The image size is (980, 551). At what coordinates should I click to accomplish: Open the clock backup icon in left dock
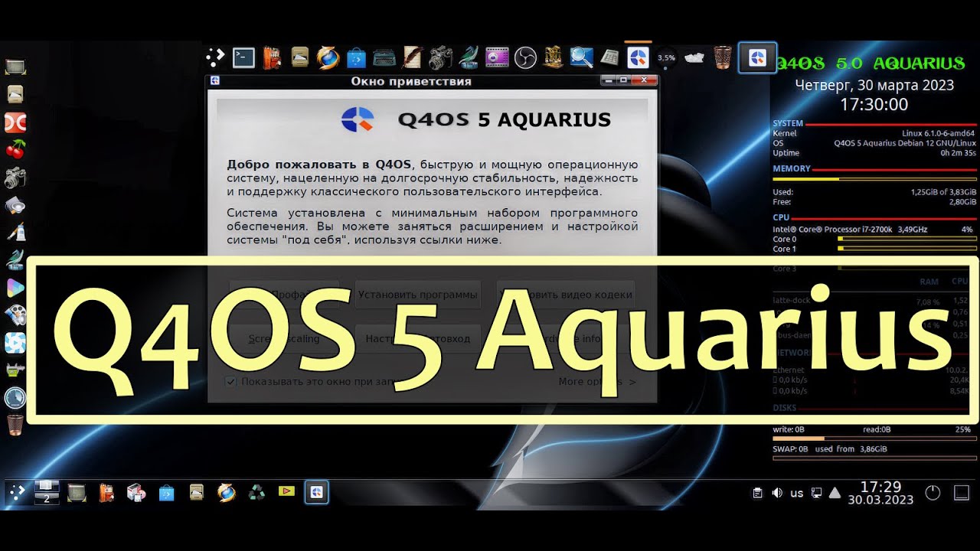pyautogui.click(x=15, y=397)
